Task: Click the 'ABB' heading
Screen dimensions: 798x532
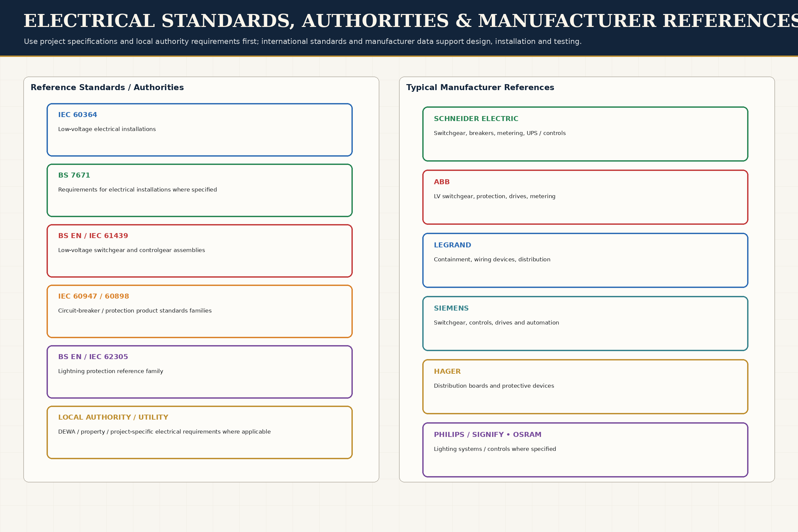Action: [x=442, y=182]
